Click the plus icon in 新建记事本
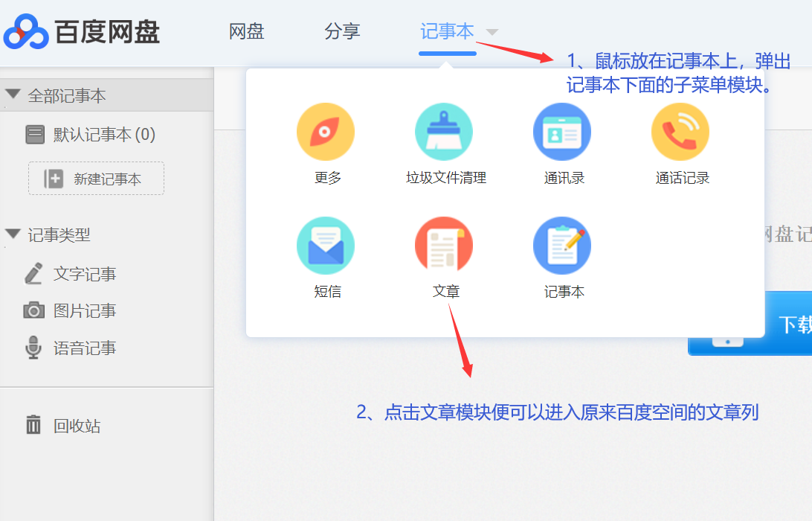This screenshot has height=521, width=812. click(54, 179)
